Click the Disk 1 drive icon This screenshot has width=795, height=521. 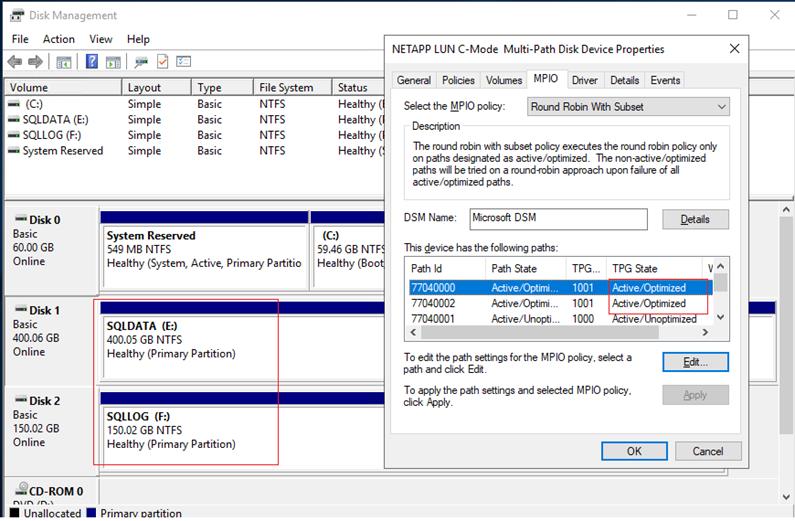tap(21, 309)
